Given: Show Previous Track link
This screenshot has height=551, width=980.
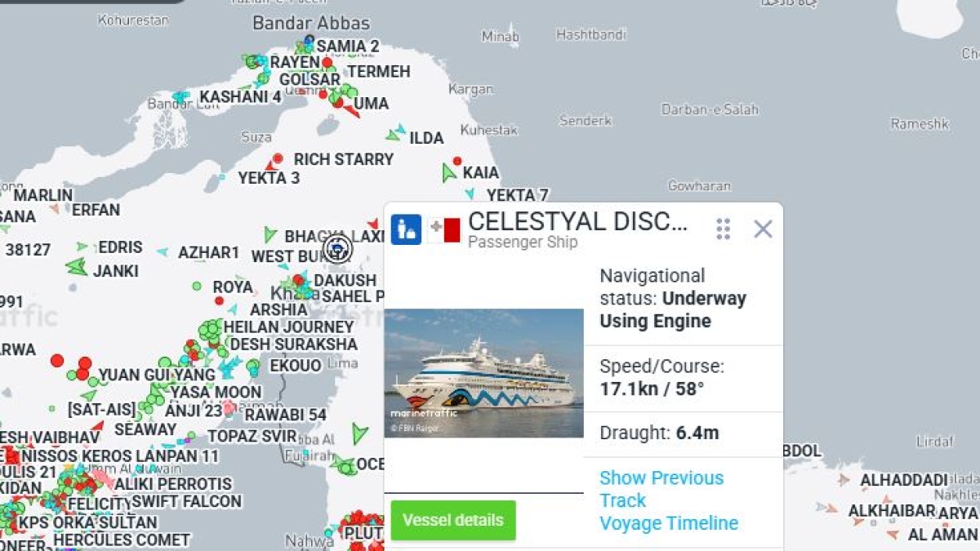Looking at the screenshot, I should point(661,489).
